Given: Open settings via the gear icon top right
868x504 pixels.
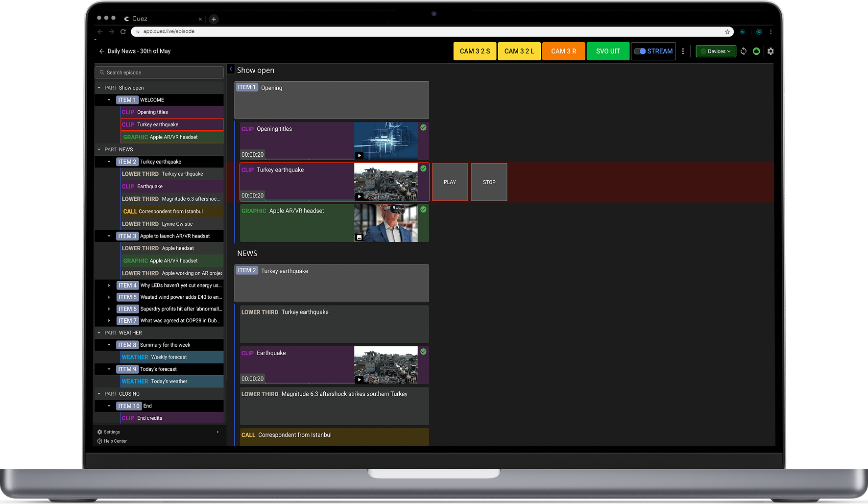Looking at the screenshot, I should point(771,51).
